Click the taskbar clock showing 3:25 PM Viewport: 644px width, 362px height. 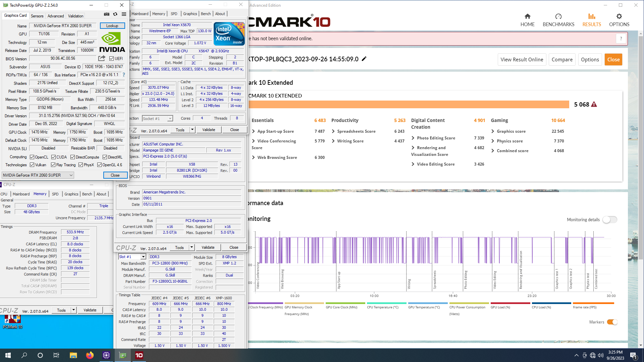615,355
